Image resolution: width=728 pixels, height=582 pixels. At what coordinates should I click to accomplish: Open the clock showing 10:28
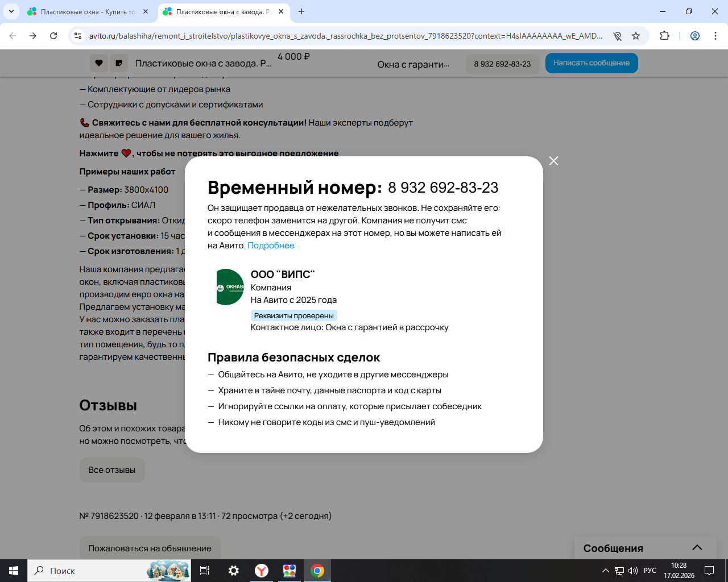679,571
